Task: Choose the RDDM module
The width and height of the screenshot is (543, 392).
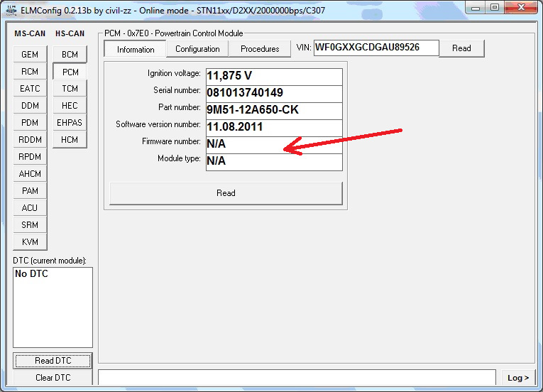Action: 30,139
